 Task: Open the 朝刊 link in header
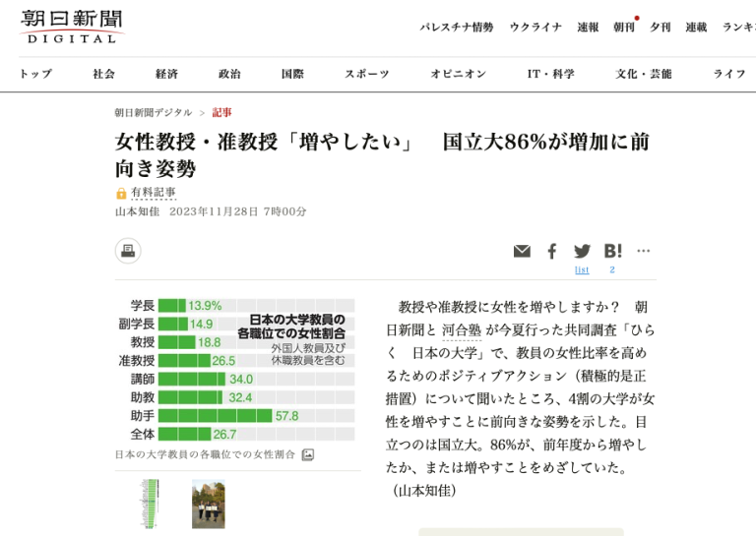tap(624, 28)
